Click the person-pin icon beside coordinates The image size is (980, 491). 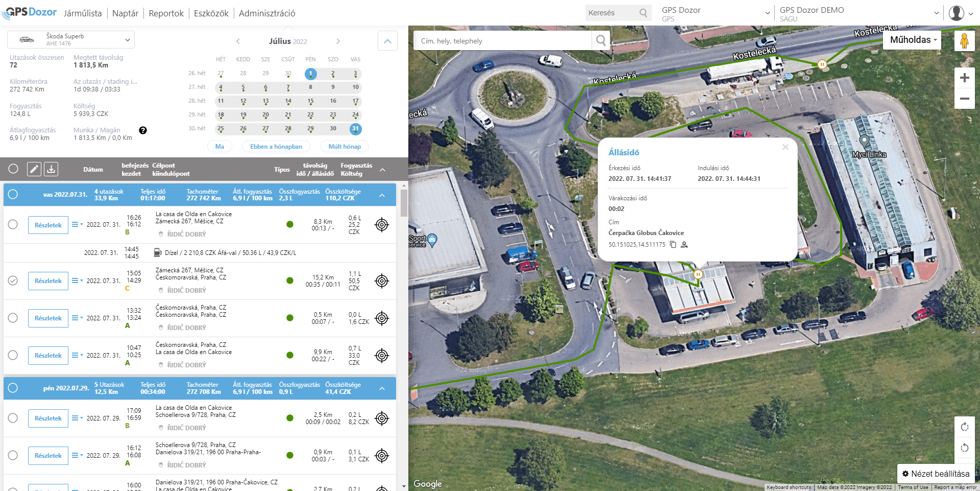pos(684,245)
